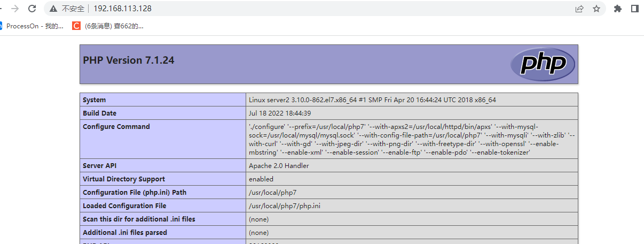Select the Jul 18 2022 18:44:39 value

point(280,113)
